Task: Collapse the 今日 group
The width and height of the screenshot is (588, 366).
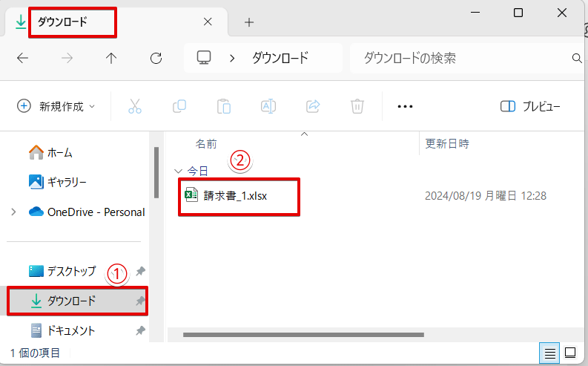Action: pos(177,171)
